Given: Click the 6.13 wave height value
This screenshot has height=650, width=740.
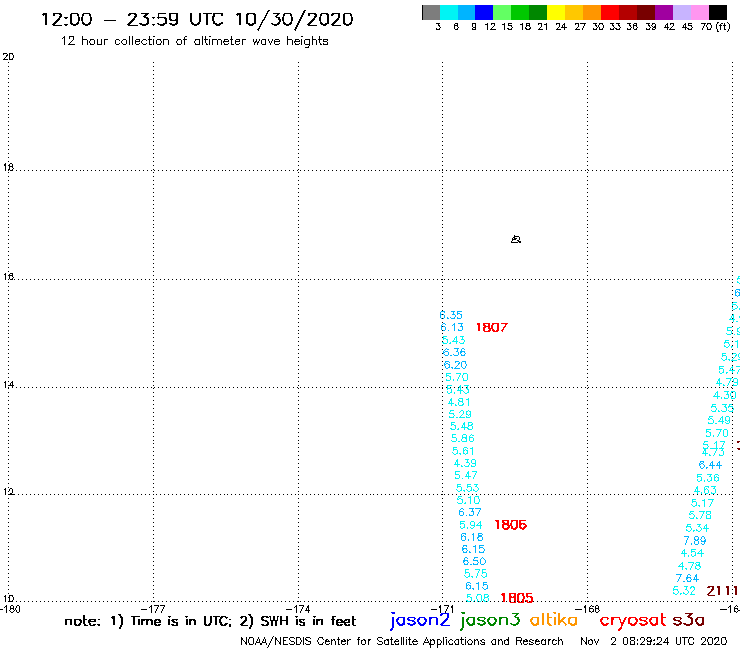Looking at the screenshot, I should [452, 327].
